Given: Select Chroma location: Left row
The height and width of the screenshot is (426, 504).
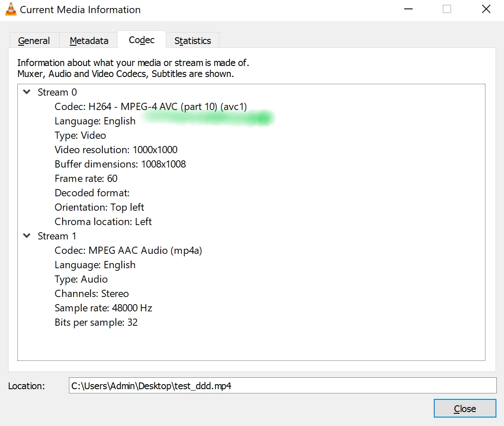Looking at the screenshot, I should pos(103,222).
